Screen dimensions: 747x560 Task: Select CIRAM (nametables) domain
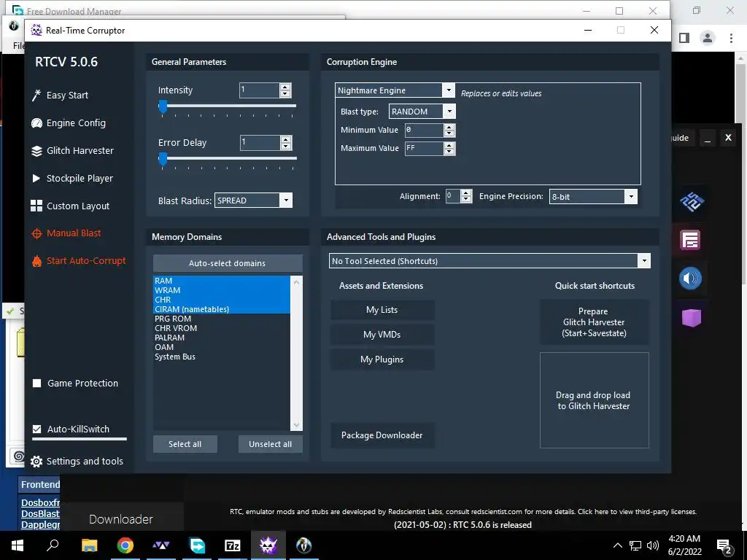tap(222, 309)
